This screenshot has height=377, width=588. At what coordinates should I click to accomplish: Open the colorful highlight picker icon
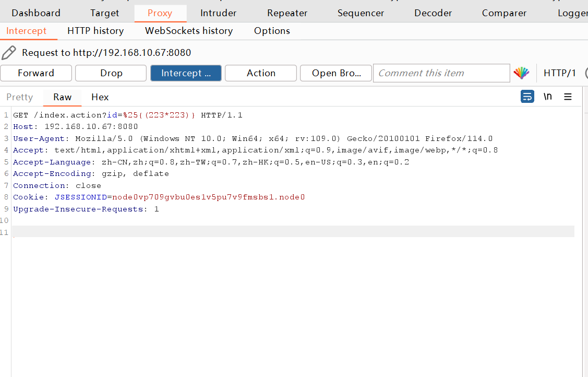521,73
